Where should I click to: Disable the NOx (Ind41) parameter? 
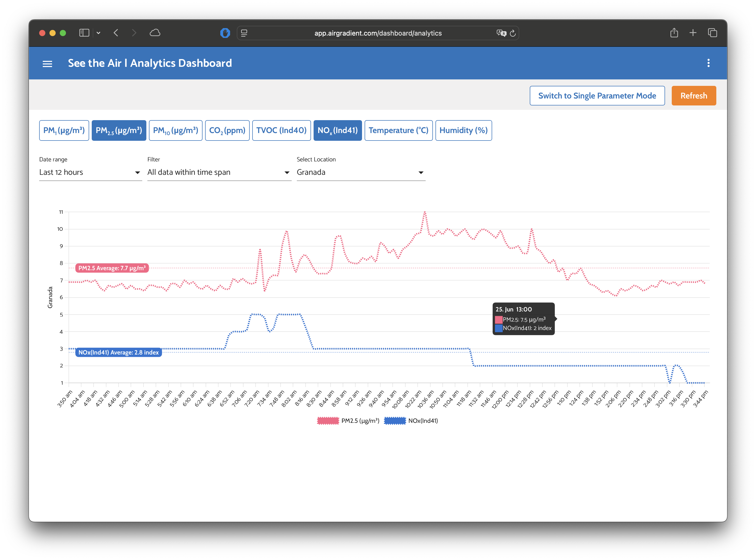[x=337, y=130]
